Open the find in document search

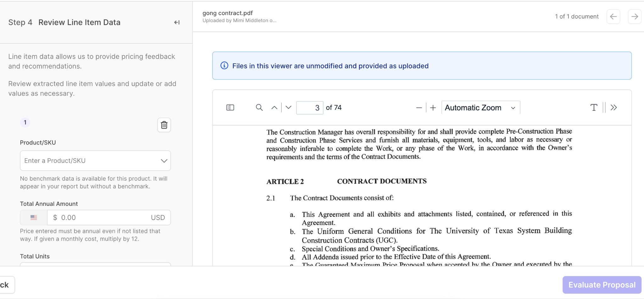[259, 108]
